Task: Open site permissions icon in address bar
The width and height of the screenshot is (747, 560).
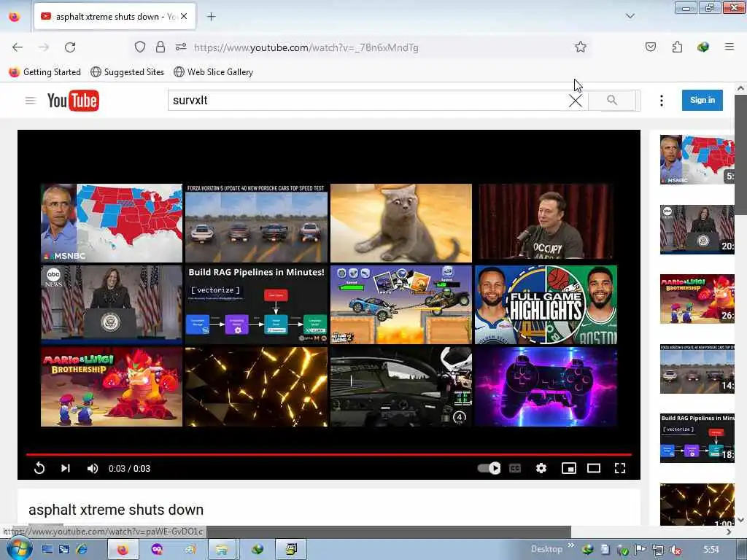Action: 181,47
